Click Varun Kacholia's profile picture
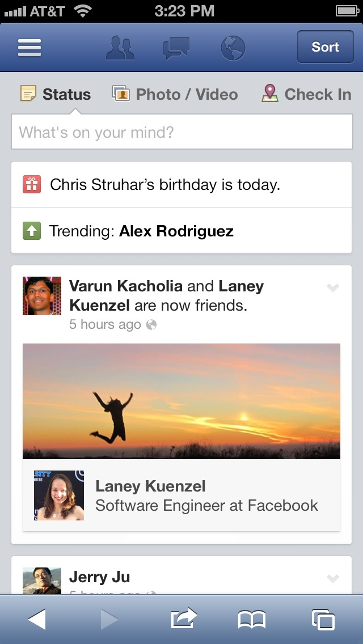 coord(41,295)
